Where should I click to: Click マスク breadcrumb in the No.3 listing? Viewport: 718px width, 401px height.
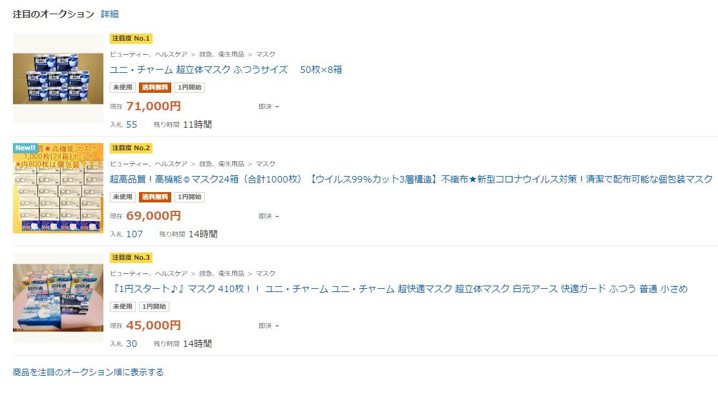(x=266, y=273)
